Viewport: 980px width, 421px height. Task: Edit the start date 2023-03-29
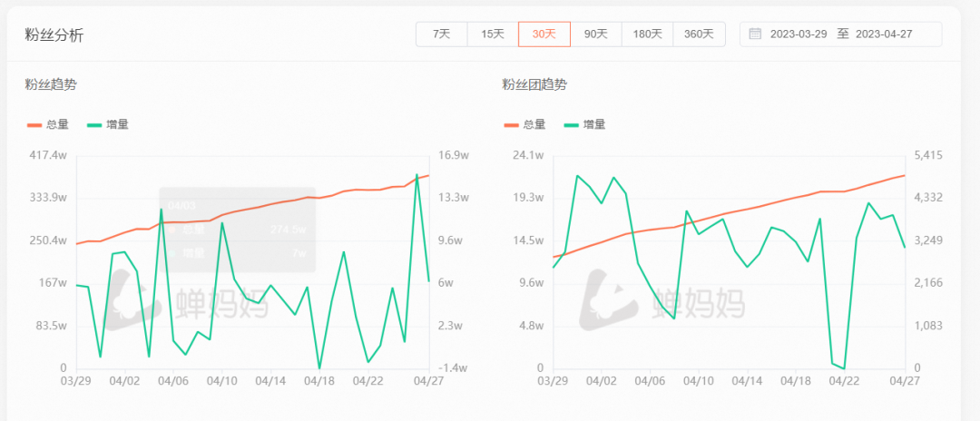(799, 34)
